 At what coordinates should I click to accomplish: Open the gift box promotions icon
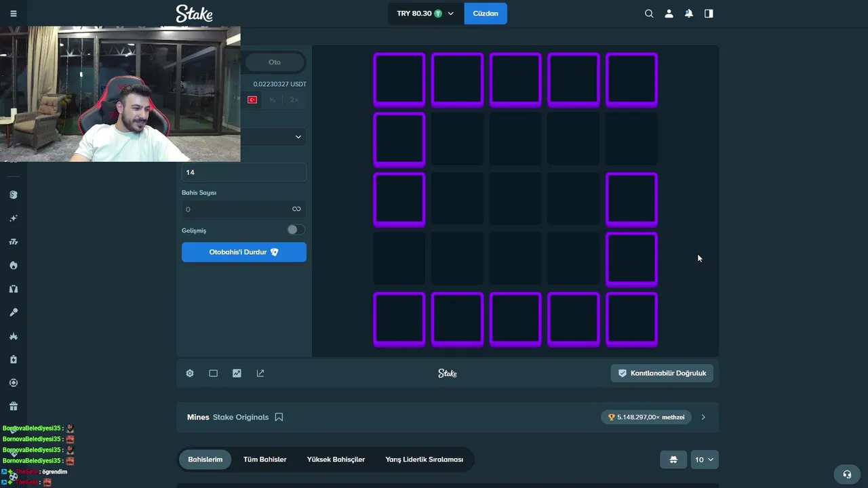pyautogui.click(x=14, y=407)
